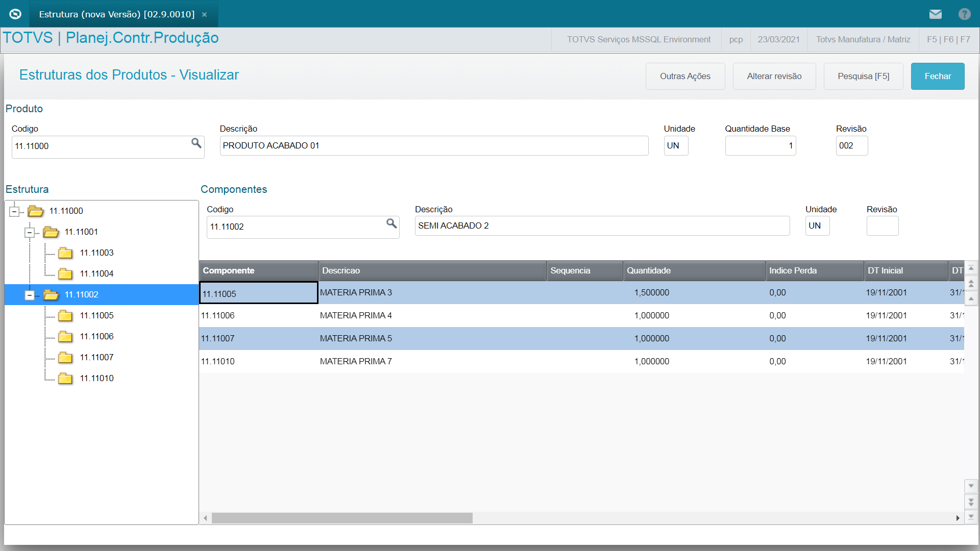Collapse the 11.11002 tree node

tap(30, 295)
